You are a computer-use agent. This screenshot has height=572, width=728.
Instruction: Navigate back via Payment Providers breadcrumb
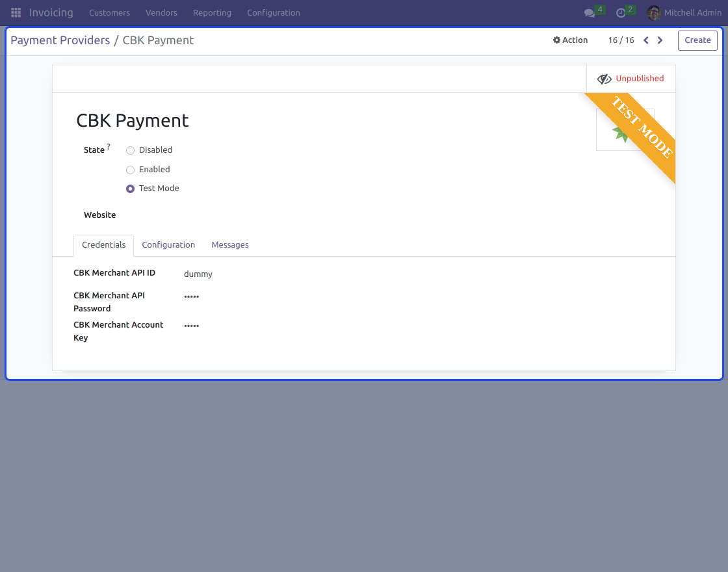pyautogui.click(x=60, y=40)
